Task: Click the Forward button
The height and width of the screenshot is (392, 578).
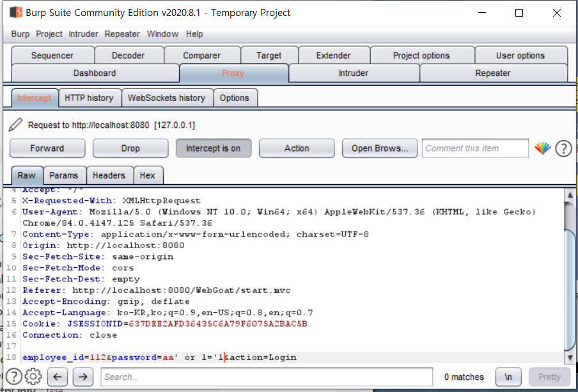Action: click(47, 148)
